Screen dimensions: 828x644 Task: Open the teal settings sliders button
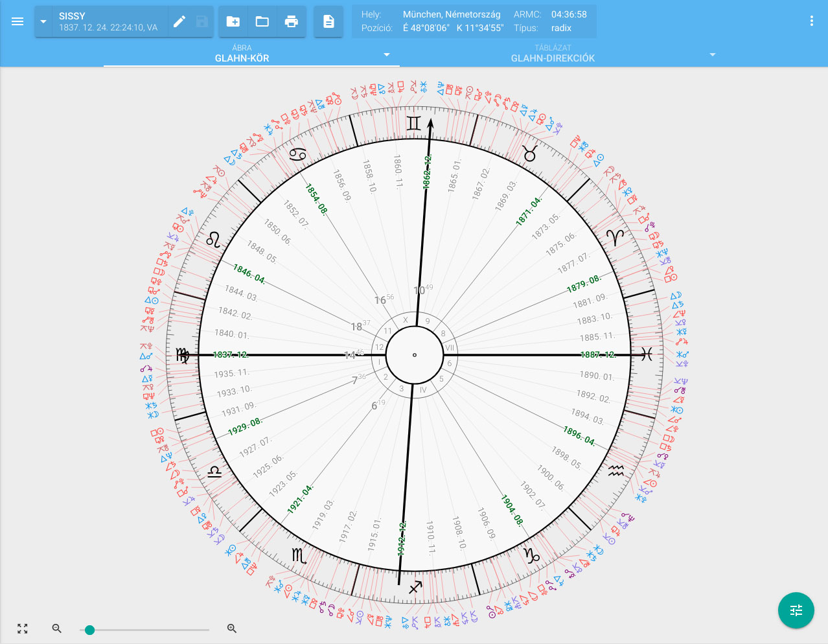coord(796,610)
